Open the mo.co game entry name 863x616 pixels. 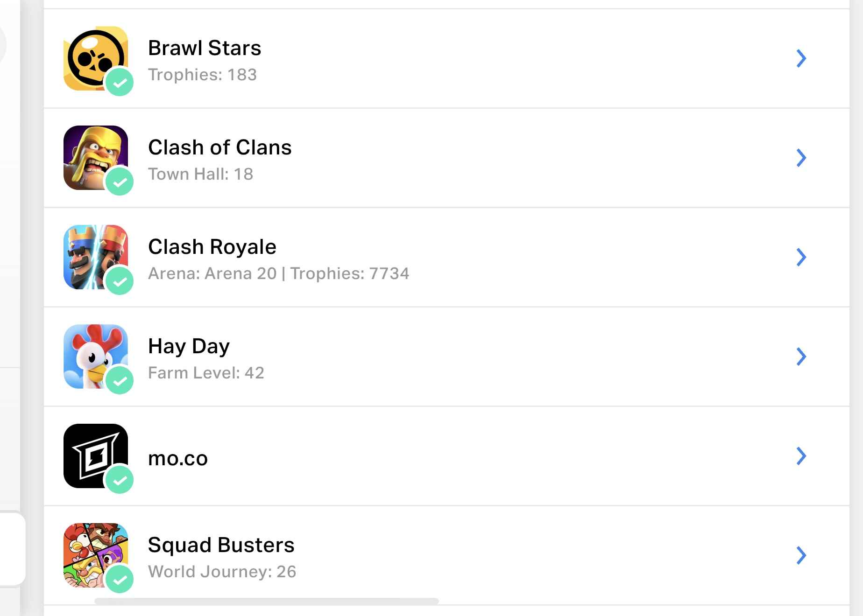(x=178, y=458)
